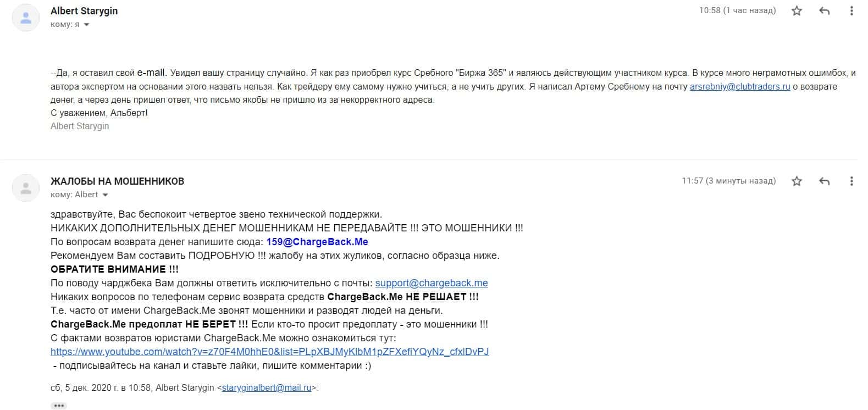
Task: Expand recipient details next to 'кому: Albert'
Action: [105, 195]
